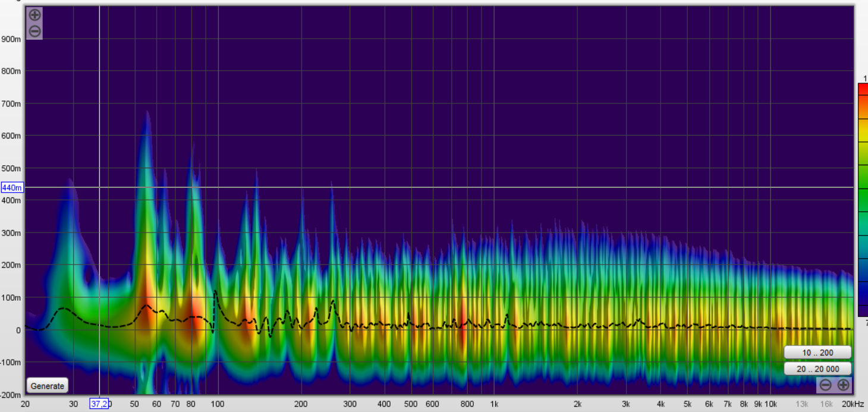The height and width of the screenshot is (412, 868).
Task: Click the 5k frequency axis label
Action: [688, 404]
